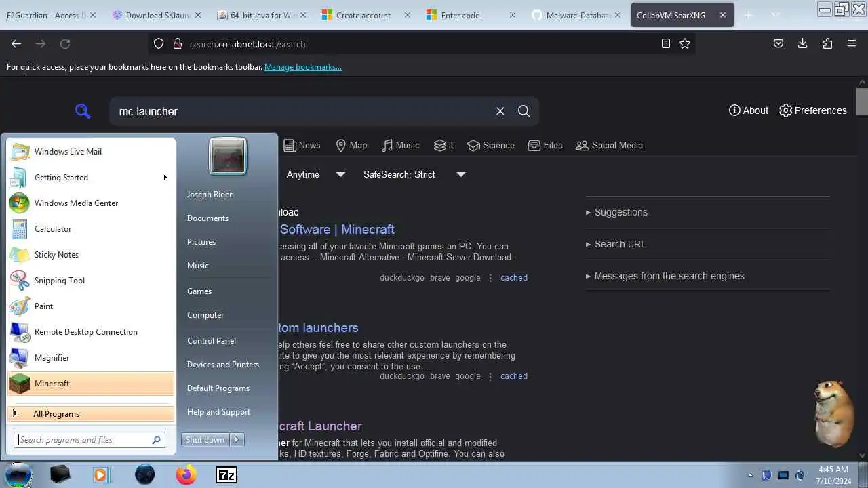Show hidden tray icons arrow

(750, 475)
